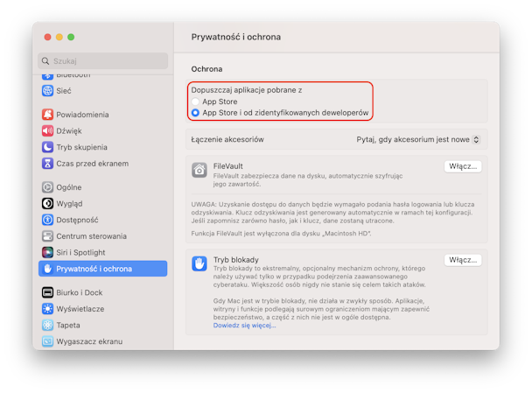Click the Tapeta flower icon
Viewport: 532px width, 393px height.
(47, 325)
